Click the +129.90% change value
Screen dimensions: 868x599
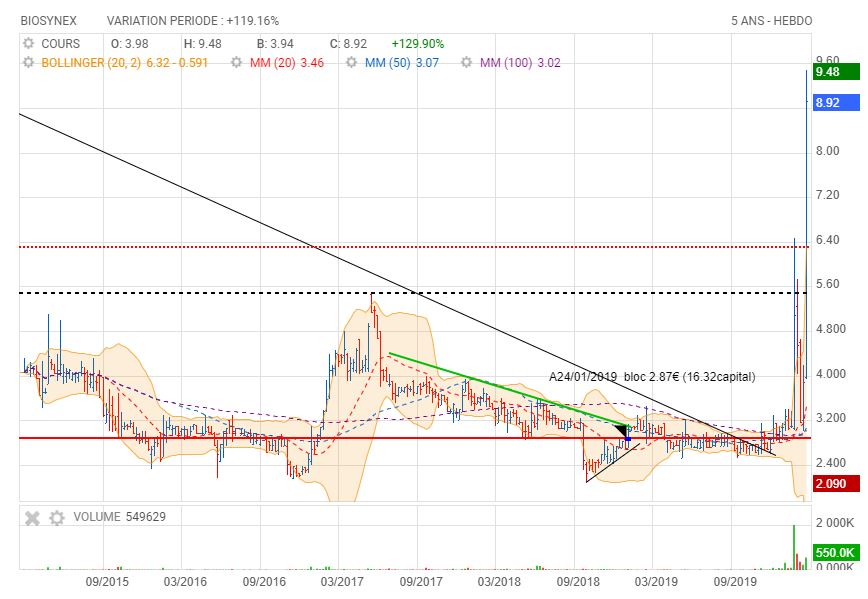(417, 44)
